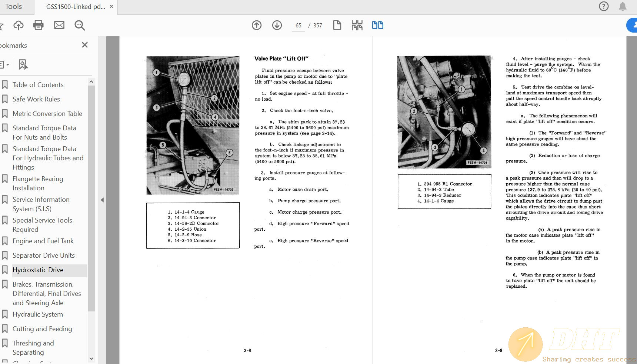Print the document using the printer icon

[x=39, y=25]
